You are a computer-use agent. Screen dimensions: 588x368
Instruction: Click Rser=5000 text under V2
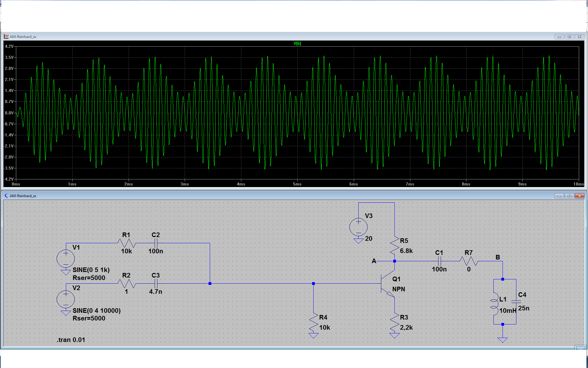click(89, 318)
